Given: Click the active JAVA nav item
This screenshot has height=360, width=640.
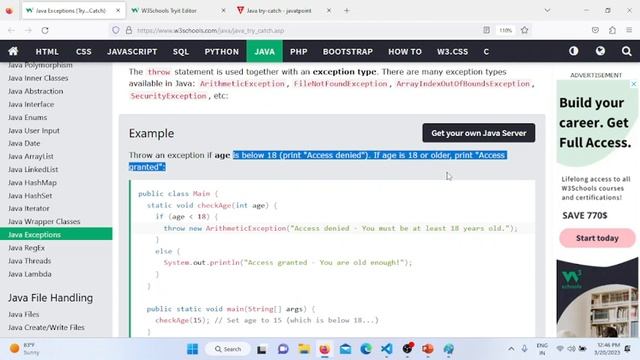Looking at the screenshot, I should (x=264, y=52).
